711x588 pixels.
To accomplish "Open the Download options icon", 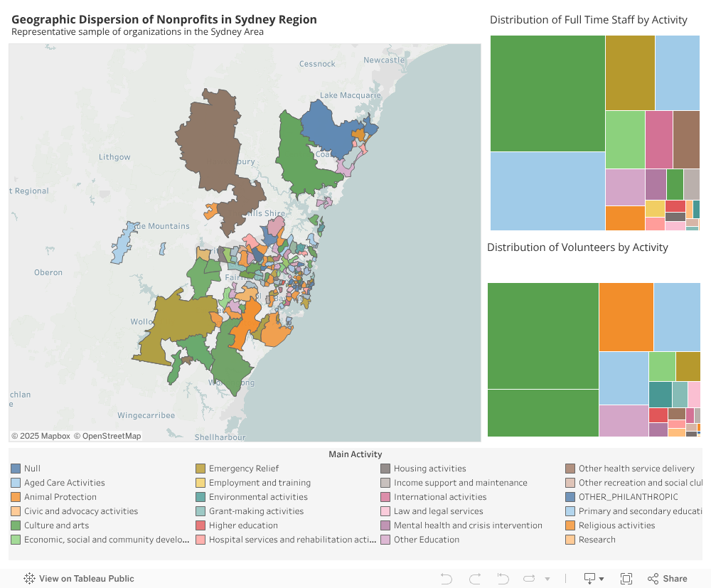I will tap(590, 579).
